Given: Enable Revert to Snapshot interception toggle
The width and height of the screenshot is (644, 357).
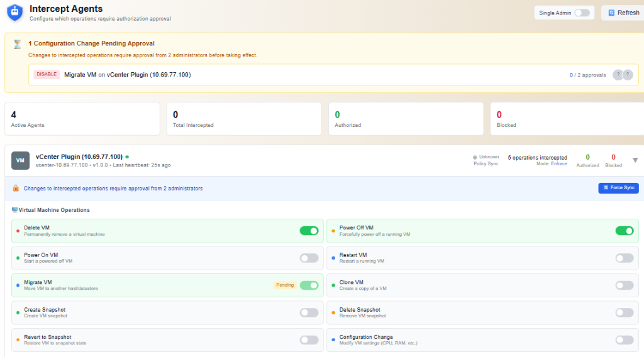Looking at the screenshot, I should coord(309,340).
